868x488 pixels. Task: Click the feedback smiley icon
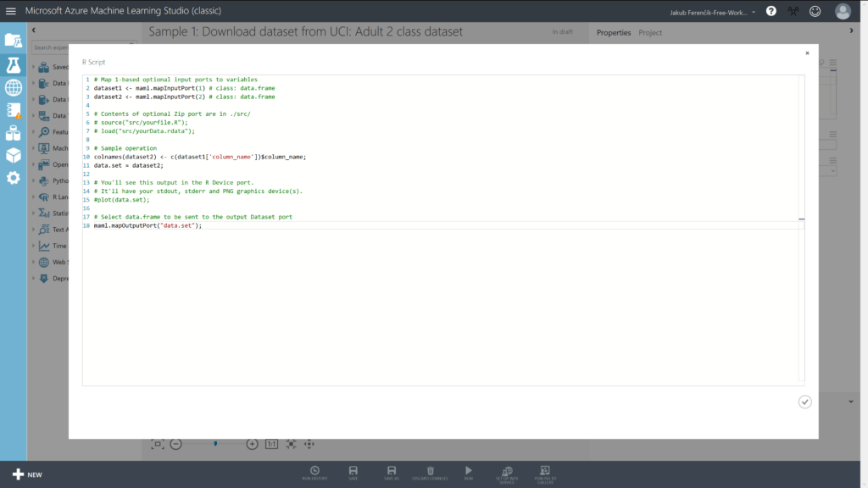tap(815, 11)
